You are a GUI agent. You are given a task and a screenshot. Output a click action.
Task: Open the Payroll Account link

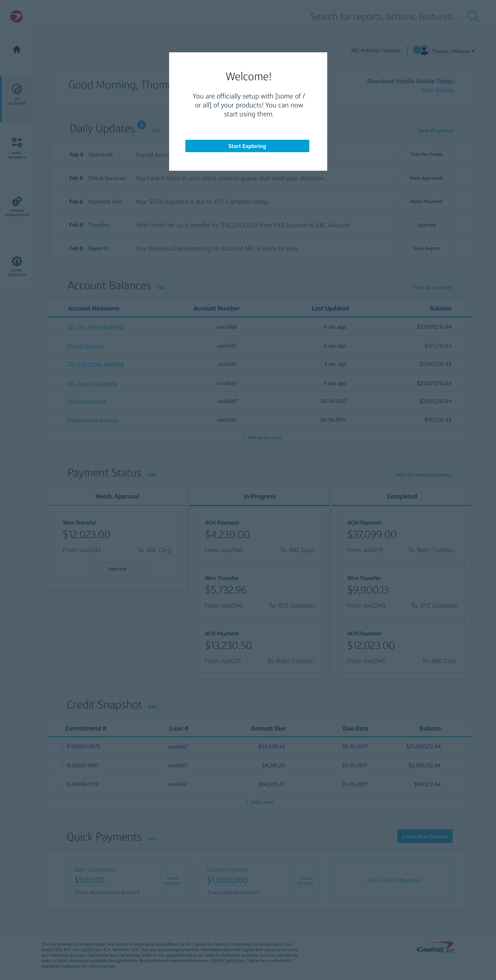(x=85, y=346)
